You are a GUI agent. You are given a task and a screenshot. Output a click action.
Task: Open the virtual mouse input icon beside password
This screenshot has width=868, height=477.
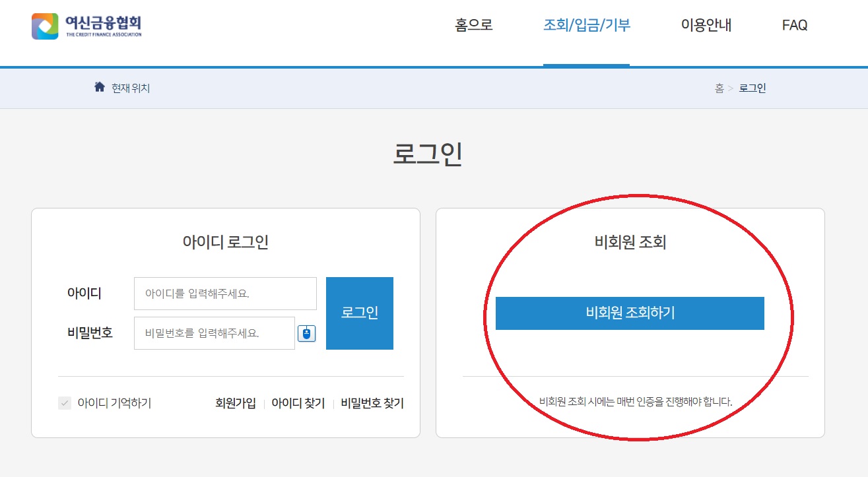[x=306, y=333]
